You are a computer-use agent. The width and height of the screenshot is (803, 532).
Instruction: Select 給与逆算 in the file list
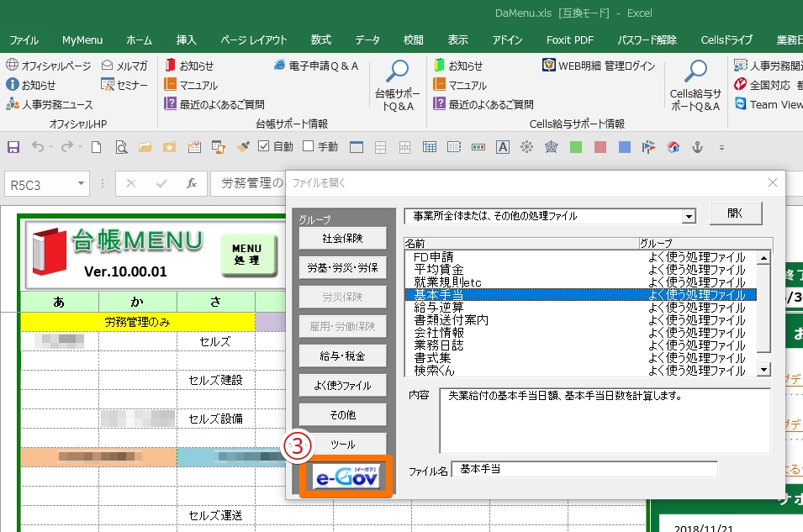coord(580,308)
